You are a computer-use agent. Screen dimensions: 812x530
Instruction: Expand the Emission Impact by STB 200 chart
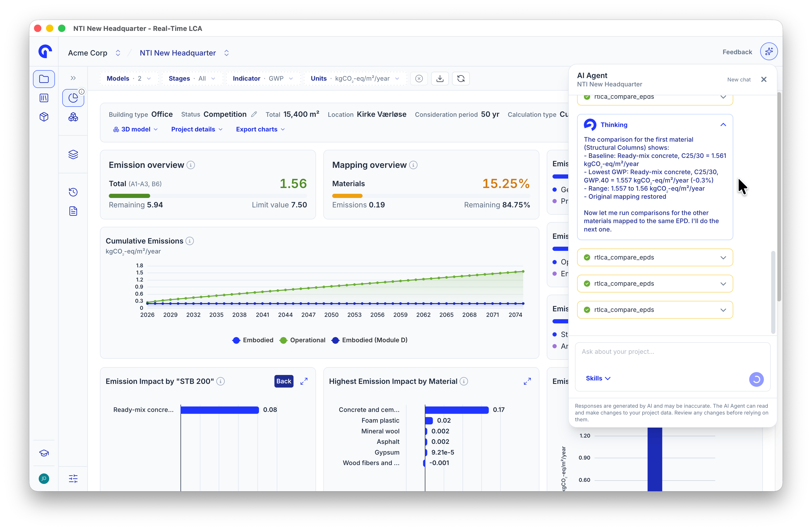[x=304, y=381]
